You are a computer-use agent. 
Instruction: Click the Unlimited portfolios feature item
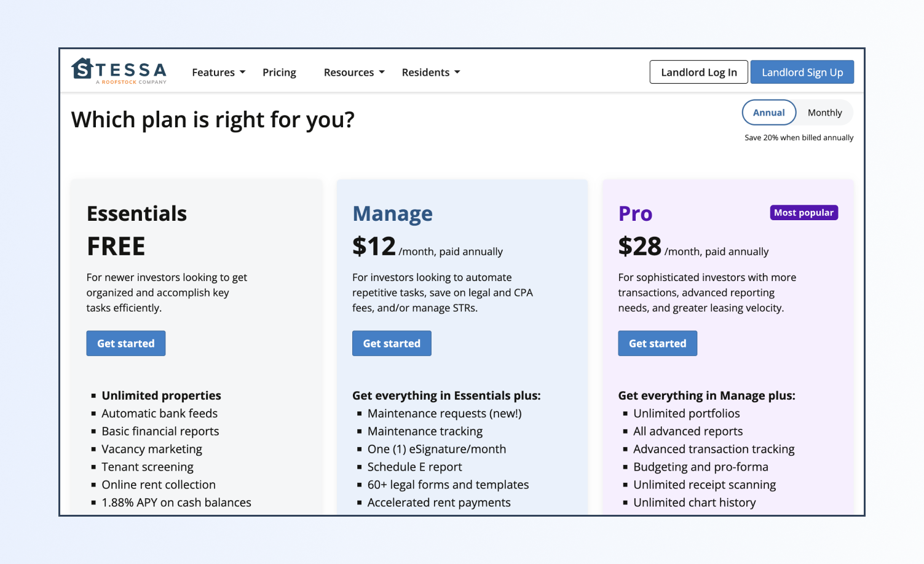(x=686, y=413)
